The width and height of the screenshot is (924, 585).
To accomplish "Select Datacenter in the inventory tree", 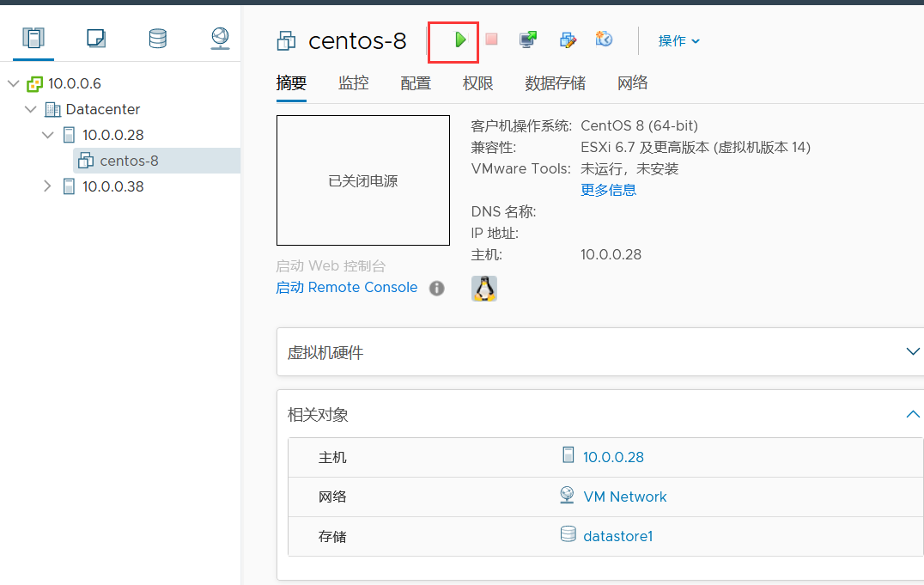I will (103, 109).
